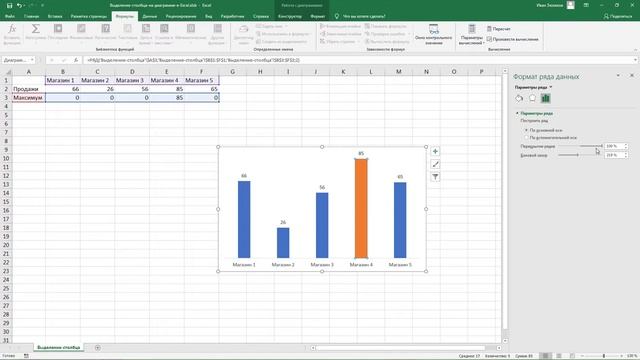Click the formula bar fx insert function icon
This screenshot has height=360, width=640.
76,60
